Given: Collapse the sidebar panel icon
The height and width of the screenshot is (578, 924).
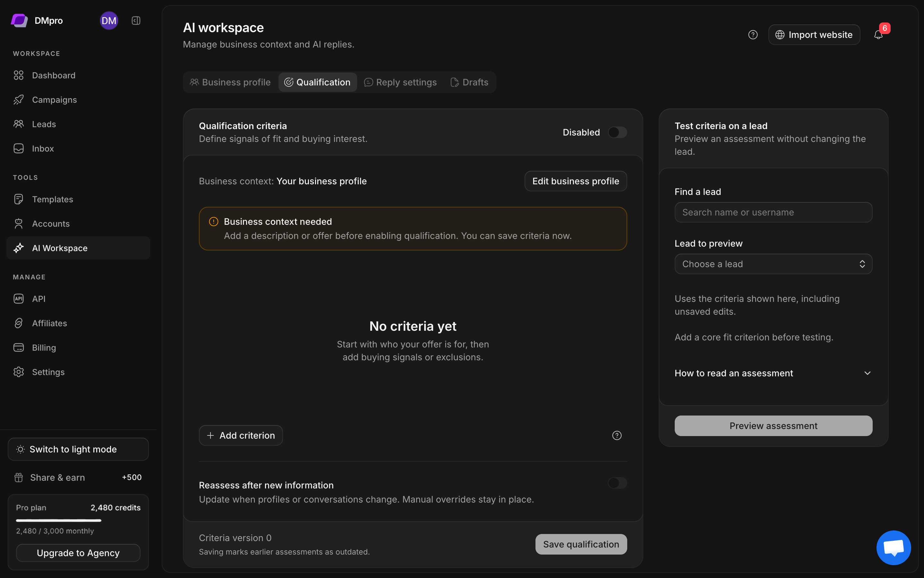Looking at the screenshot, I should [x=136, y=21].
